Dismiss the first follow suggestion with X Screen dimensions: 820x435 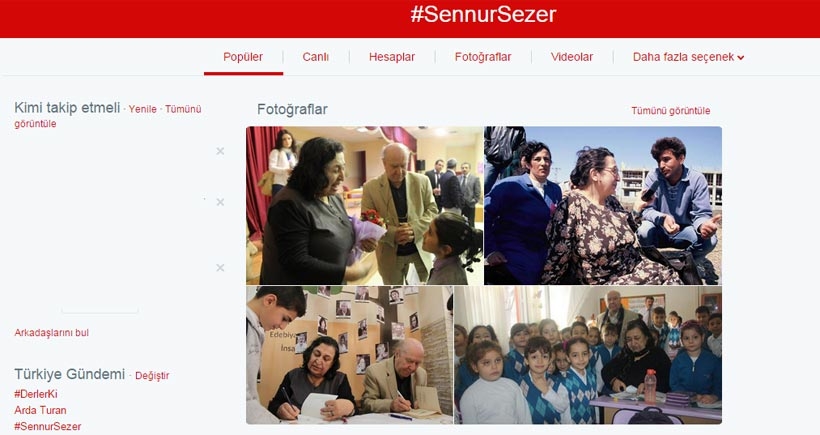click(220, 151)
